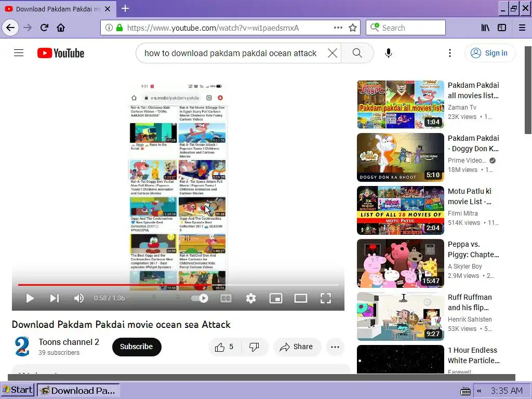Viewport: 532px width, 399px height.
Task: Click the 3:35 AM clock
Action: point(507,391)
